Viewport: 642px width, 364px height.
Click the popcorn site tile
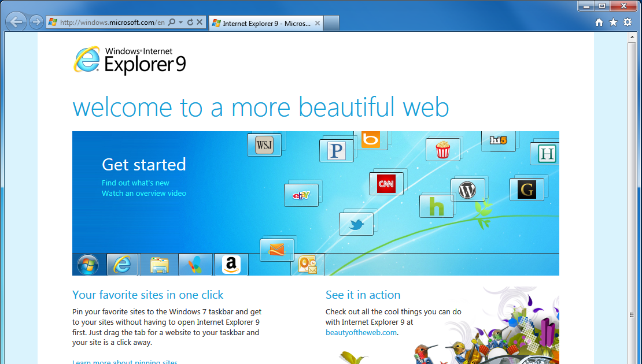pos(442,150)
